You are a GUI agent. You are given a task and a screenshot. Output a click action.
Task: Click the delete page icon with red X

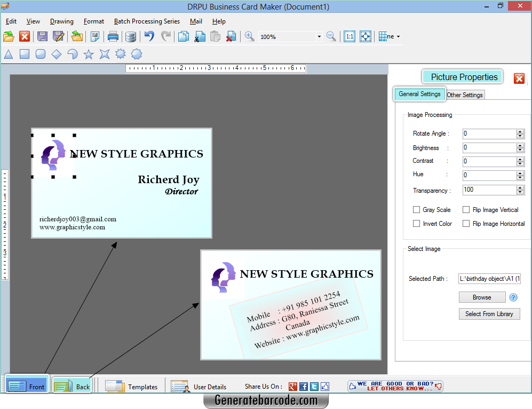tap(231, 36)
